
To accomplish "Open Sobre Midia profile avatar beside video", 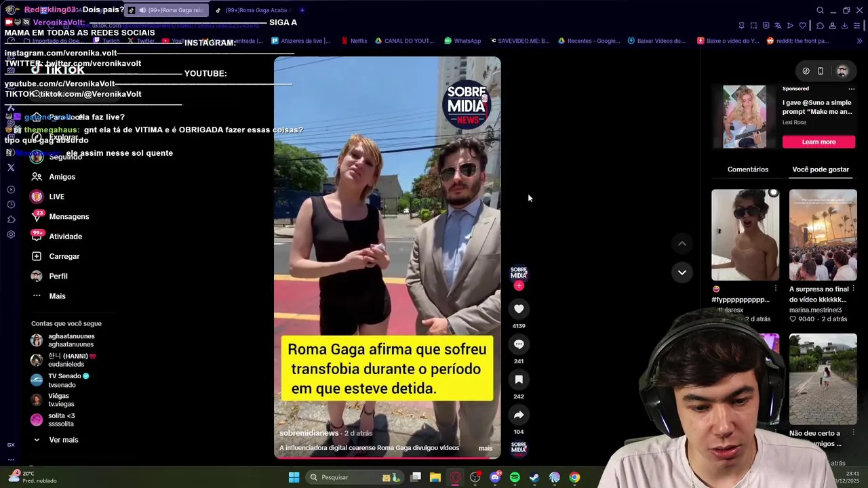I will point(519,273).
